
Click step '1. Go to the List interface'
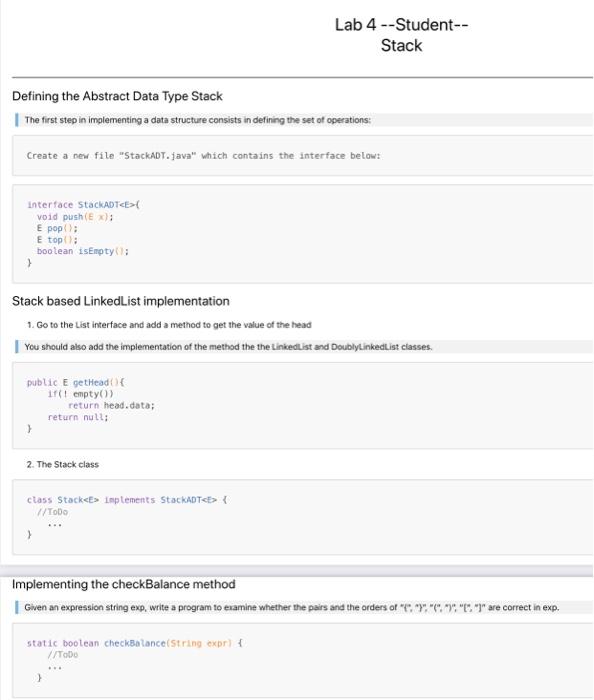point(169,325)
